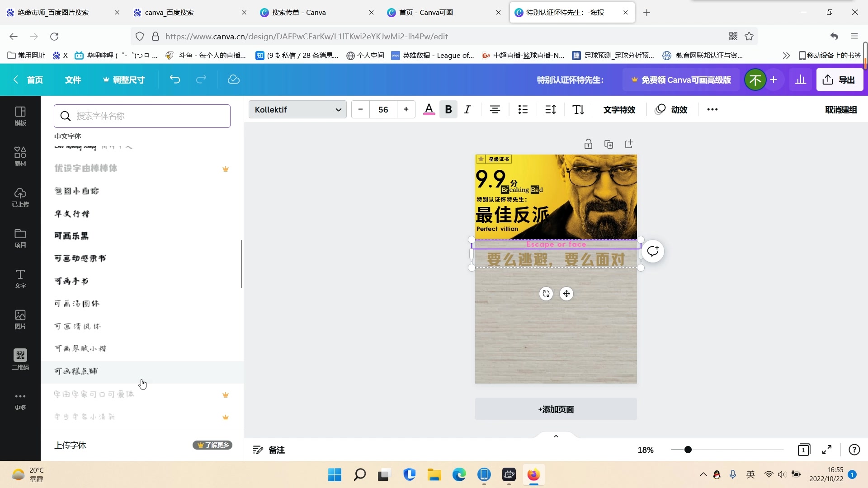Image resolution: width=868 pixels, height=488 pixels.
Task: Change text alignment
Action: (495, 109)
